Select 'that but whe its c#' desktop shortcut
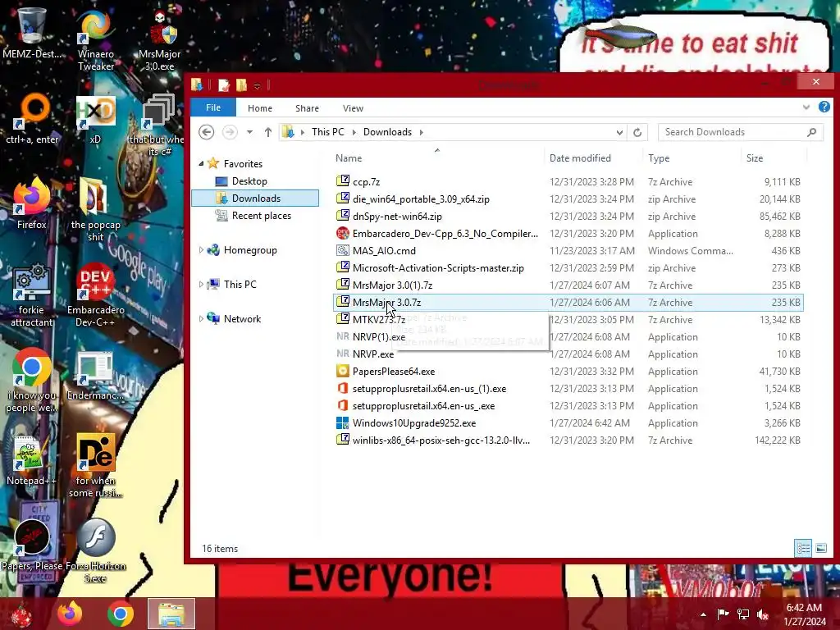The image size is (840, 630). pos(157,125)
